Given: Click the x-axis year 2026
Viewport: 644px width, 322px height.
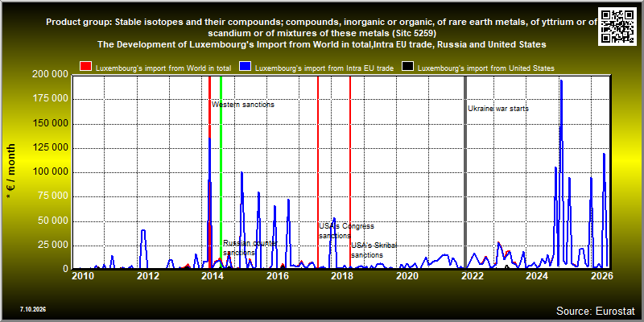Looking at the screenshot, I should click(601, 275).
